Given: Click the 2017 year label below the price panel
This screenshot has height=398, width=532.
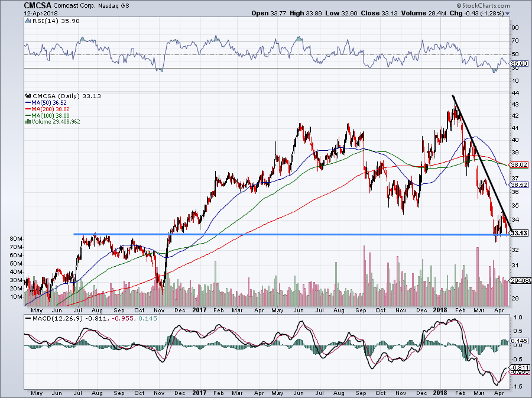Looking at the screenshot, I should point(199,310).
